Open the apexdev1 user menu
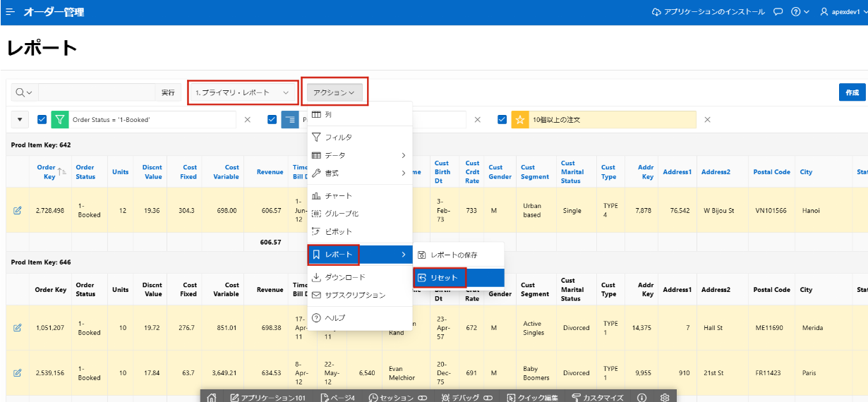This screenshot has height=402, width=868. tap(843, 12)
